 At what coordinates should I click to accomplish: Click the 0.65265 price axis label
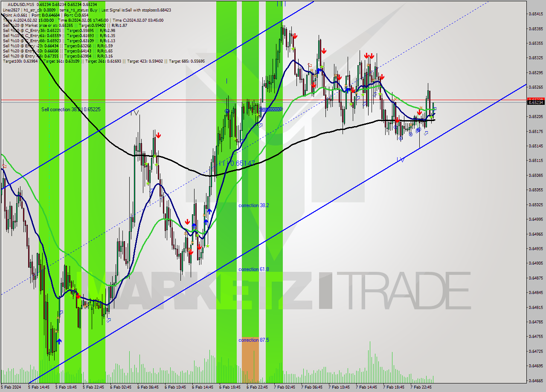536,87
